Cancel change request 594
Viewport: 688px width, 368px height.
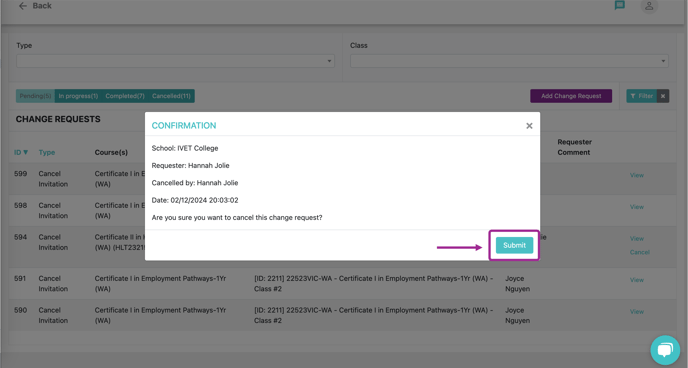[640, 252]
